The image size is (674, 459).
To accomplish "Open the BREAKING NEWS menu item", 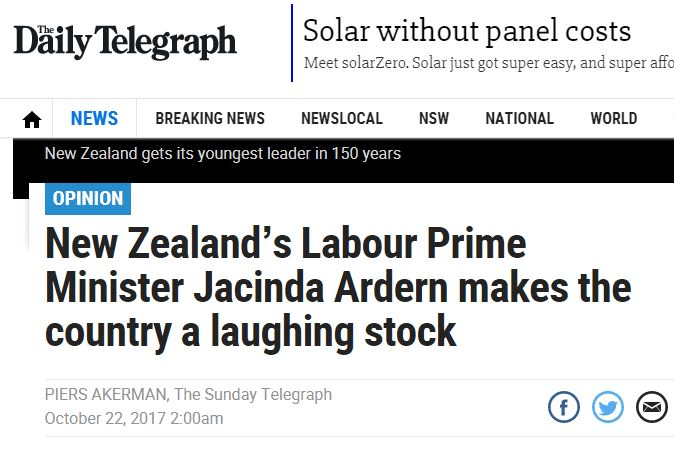I will [x=210, y=118].
